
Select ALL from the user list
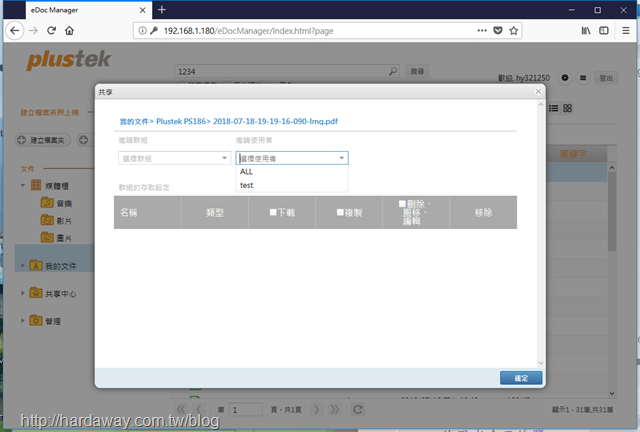point(292,171)
